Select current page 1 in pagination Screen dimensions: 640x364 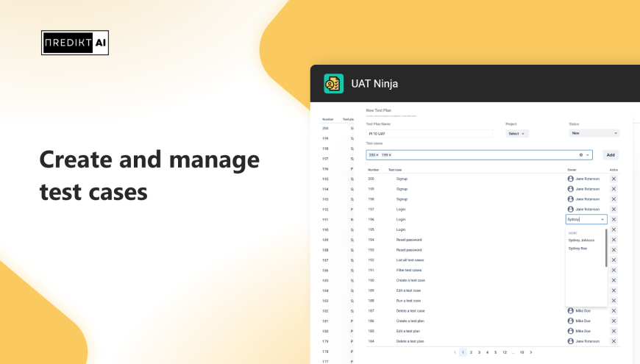point(463,352)
